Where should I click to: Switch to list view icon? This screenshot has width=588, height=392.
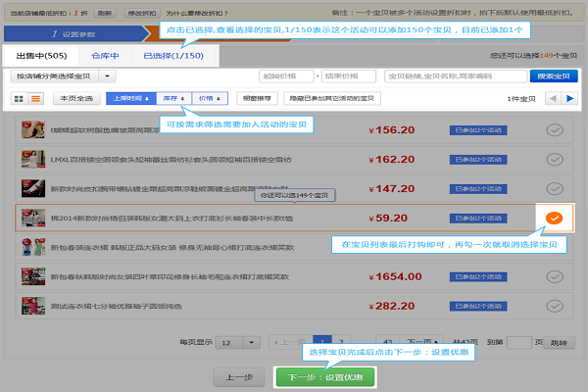[35, 99]
